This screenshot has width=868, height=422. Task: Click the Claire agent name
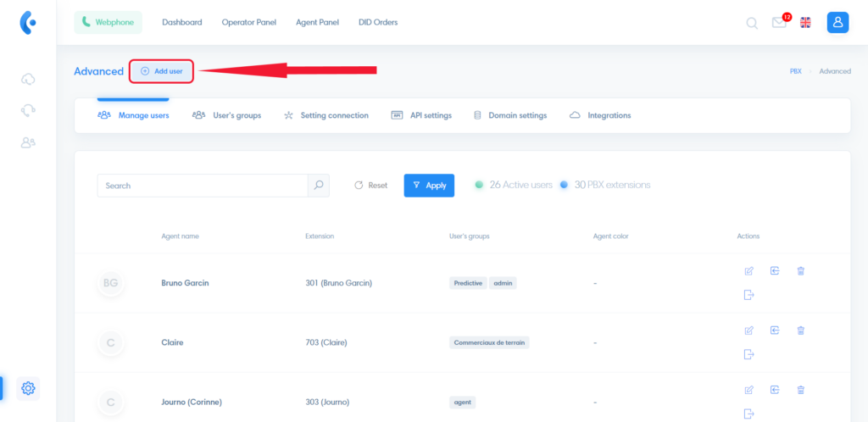click(x=172, y=343)
